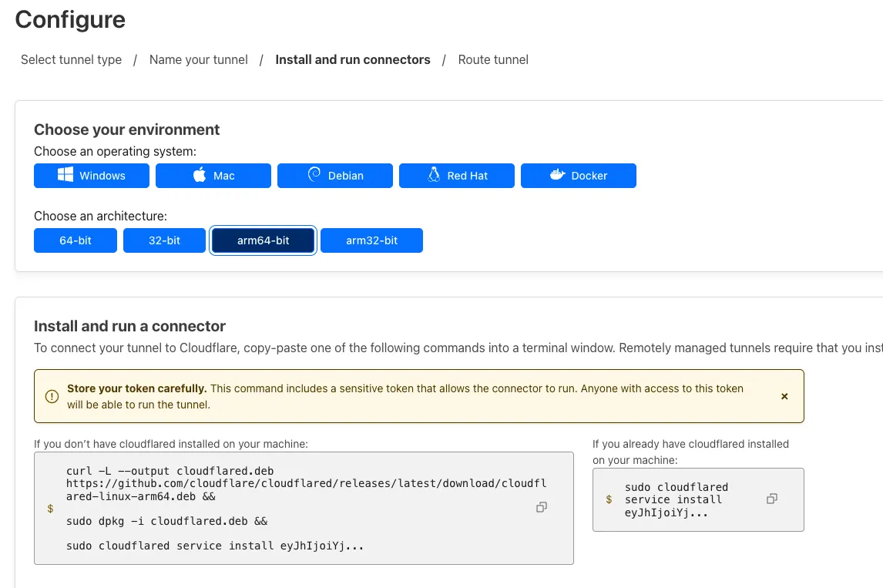Viewport: 883px width, 588px height.
Task: Copy the full curl install command
Action: click(x=541, y=507)
